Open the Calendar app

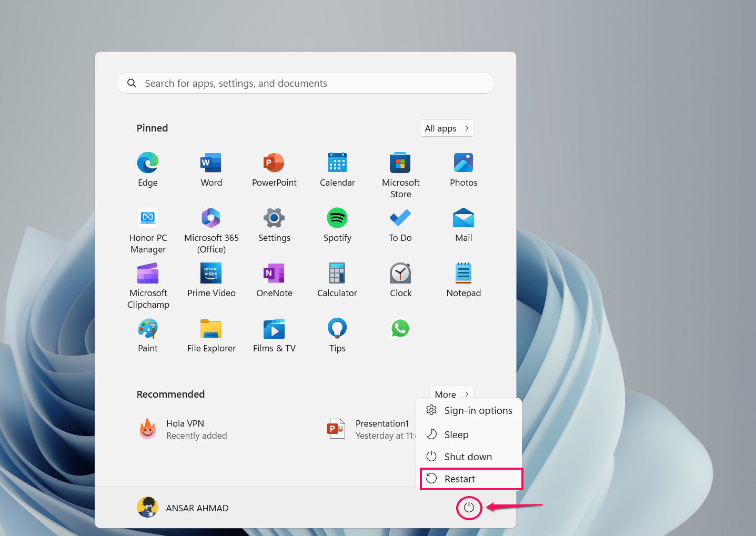(x=337, y=169)
